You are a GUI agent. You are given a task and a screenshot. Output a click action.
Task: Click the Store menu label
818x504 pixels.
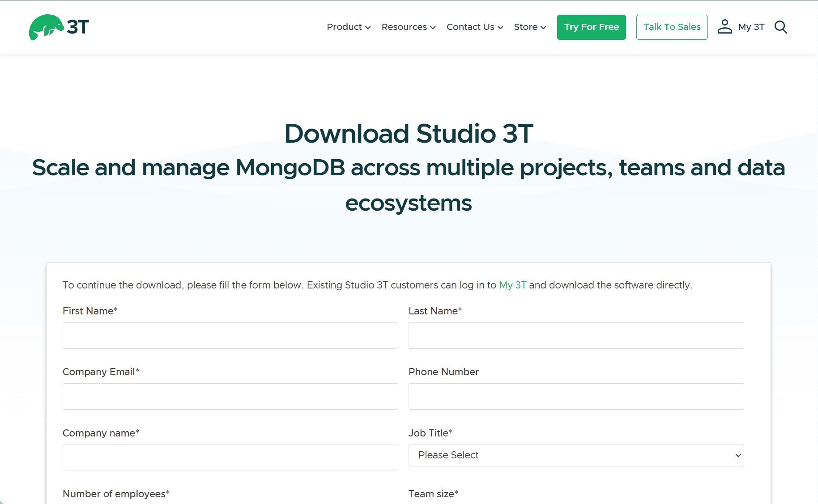[x=525, y=27]
